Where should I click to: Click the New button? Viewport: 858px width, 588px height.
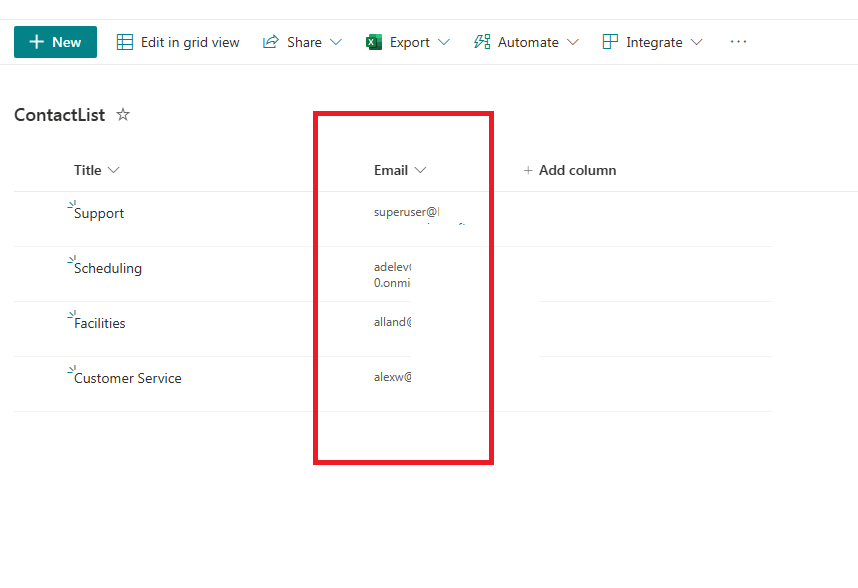tap(55, 42)
